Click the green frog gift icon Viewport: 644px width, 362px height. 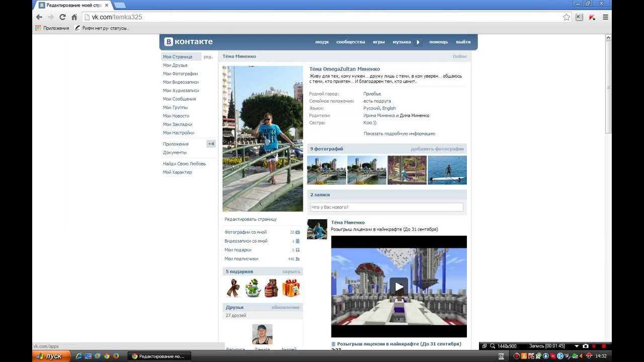(253, 288)
